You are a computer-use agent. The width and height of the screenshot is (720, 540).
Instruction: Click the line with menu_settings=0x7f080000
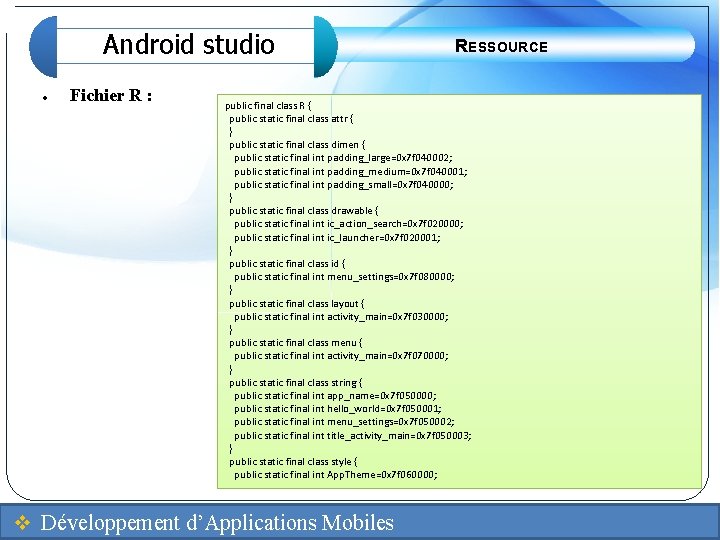pos(344,277)
